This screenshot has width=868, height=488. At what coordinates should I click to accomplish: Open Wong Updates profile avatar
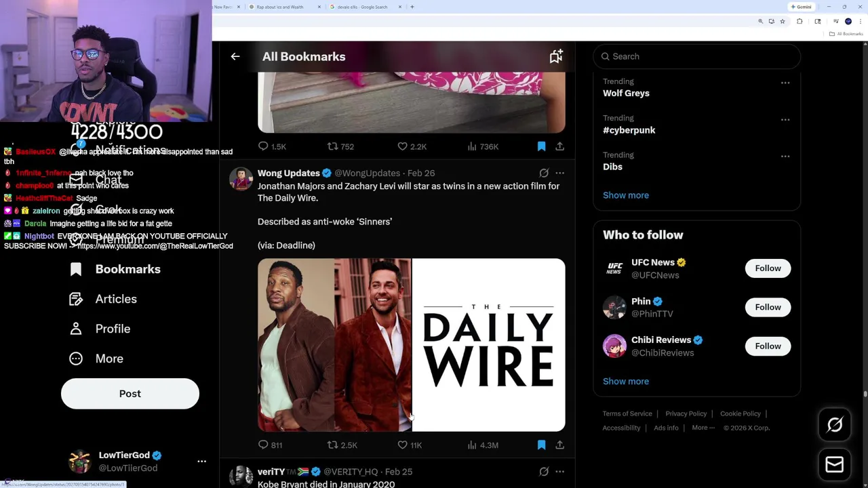(x=241, y=180)
